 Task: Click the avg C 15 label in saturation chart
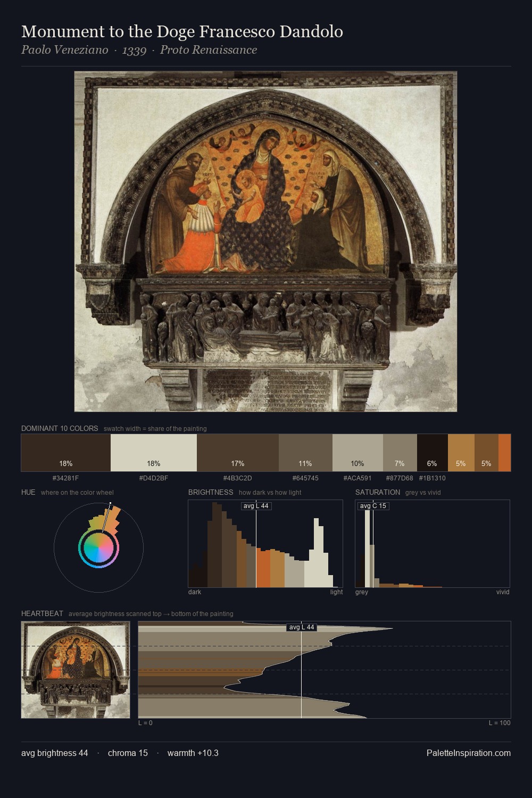[373, 506]
